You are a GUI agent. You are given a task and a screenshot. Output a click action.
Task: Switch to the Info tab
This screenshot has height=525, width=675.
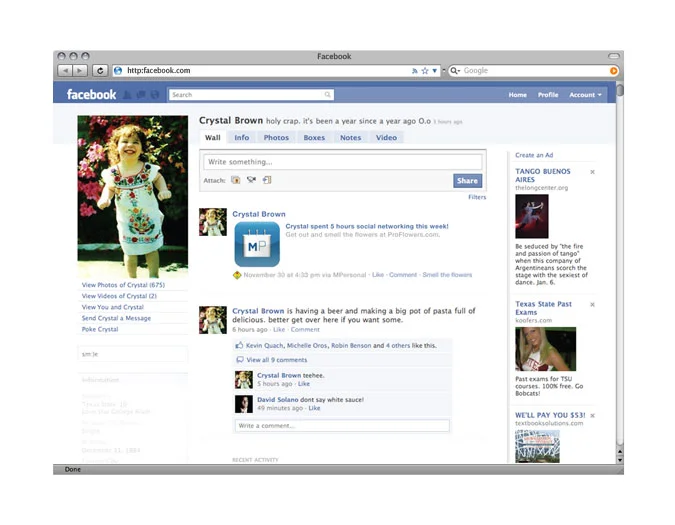coord(242,138)
